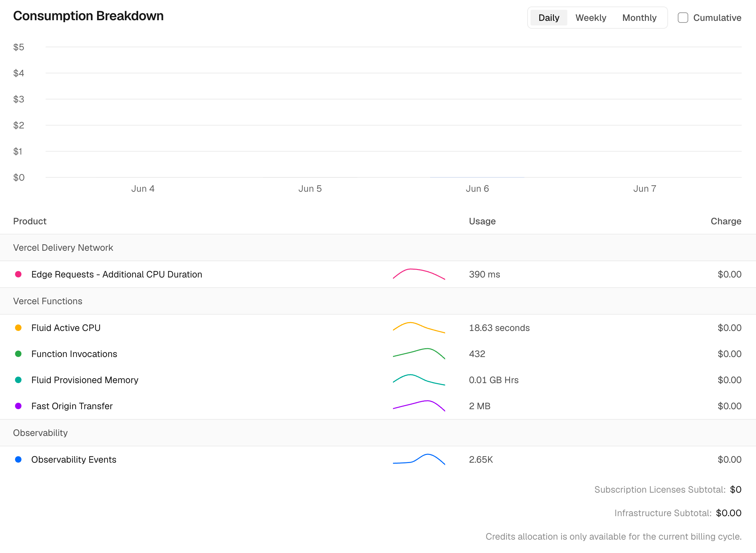Click the $5 y-axis label
Screen dimensions: 756x553
(19, 47)
